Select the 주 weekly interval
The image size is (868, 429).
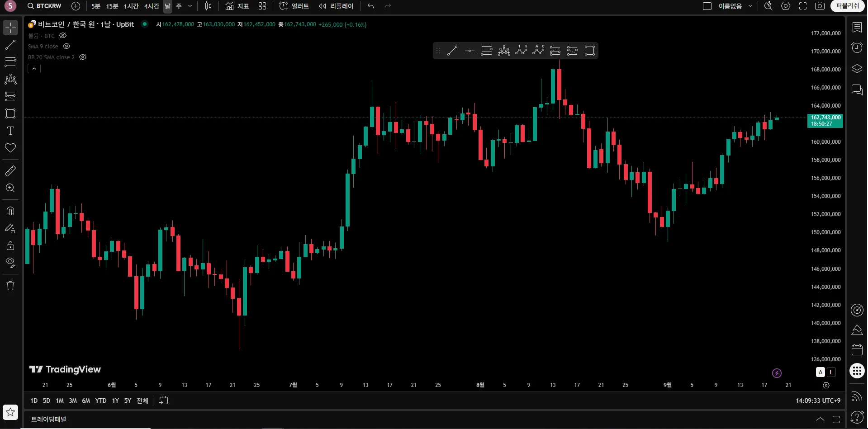tap(179, 6)
